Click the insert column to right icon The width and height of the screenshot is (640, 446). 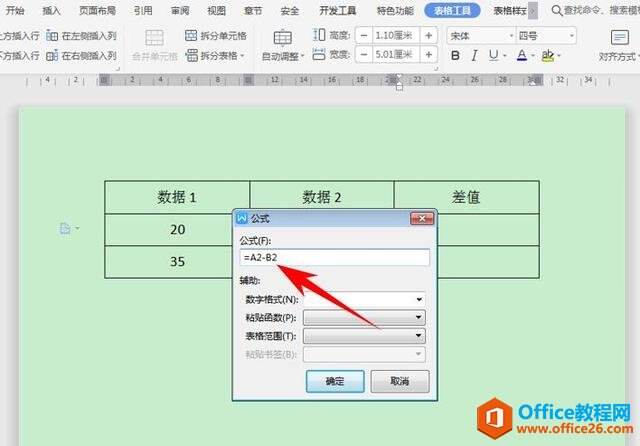52,55
